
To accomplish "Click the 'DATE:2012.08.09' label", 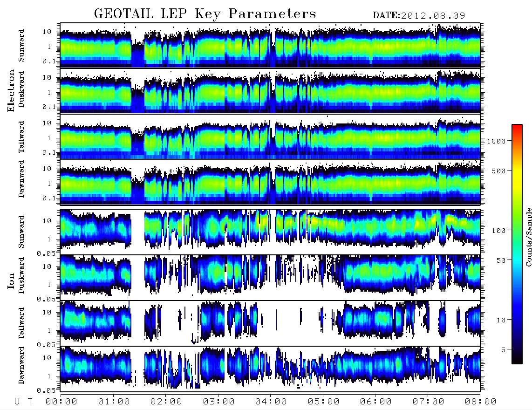I will point(419,16).
